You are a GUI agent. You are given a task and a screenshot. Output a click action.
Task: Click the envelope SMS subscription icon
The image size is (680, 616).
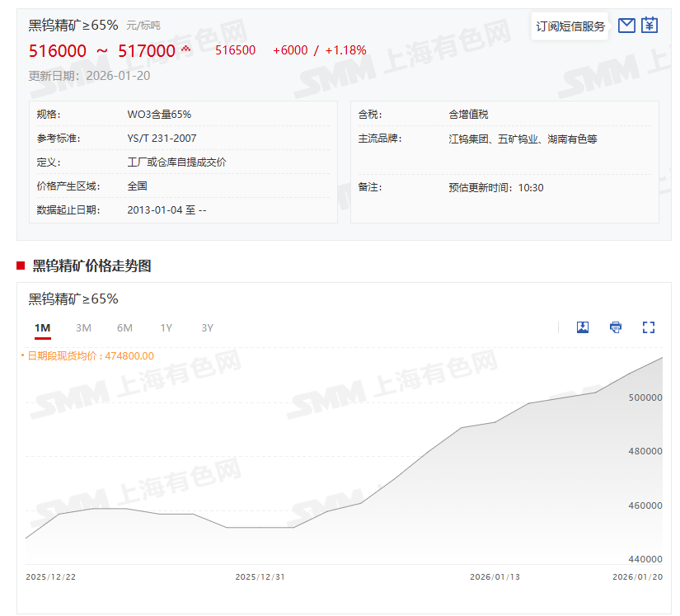pyautogui.click(x=626, y=26)
